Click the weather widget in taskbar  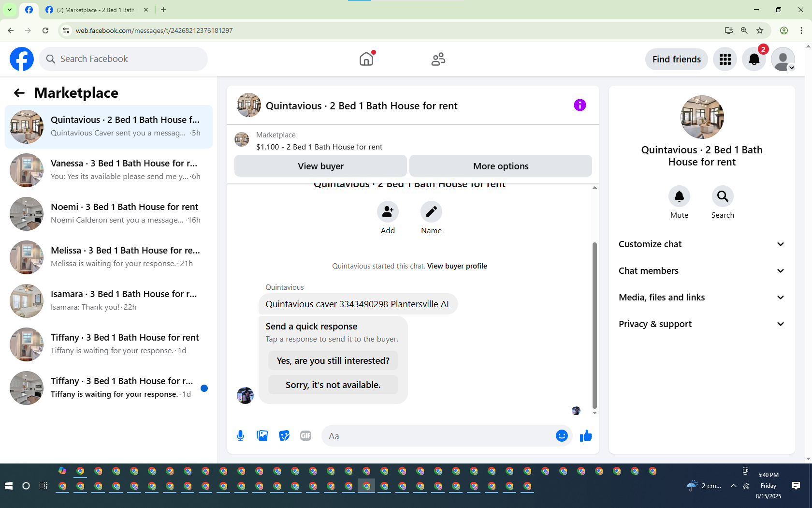pyautogui.click(x=704, y=486)
